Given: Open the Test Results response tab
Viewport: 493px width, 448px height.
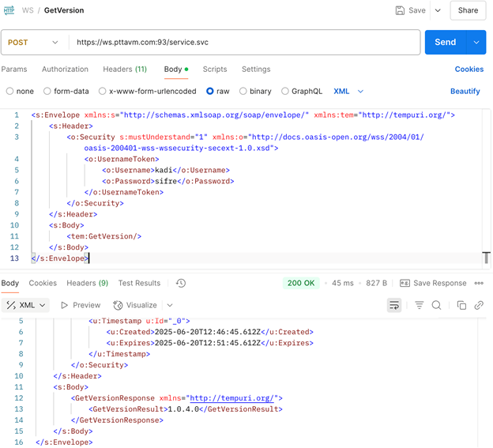Looking at the screenshot, I should [139, 283].
